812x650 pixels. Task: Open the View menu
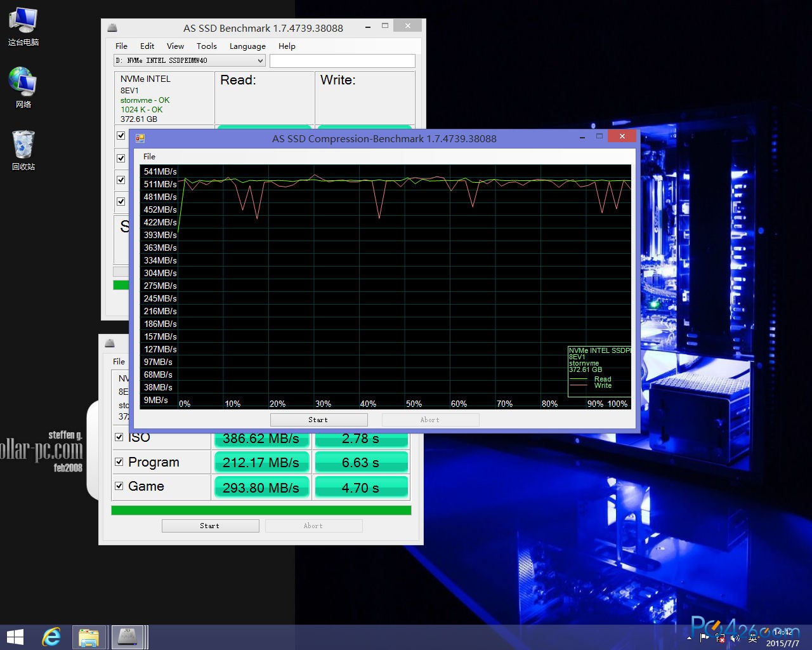[x=175, y=46]
